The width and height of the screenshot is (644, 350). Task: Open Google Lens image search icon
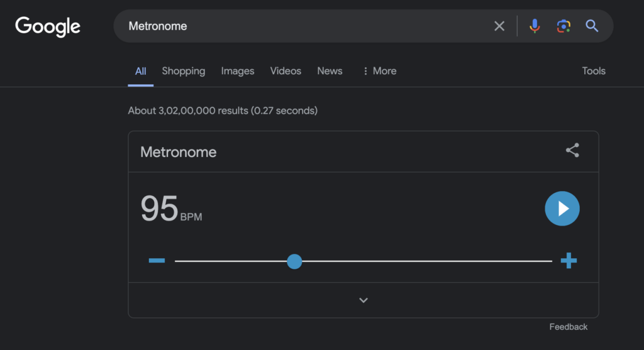[563, 26]
